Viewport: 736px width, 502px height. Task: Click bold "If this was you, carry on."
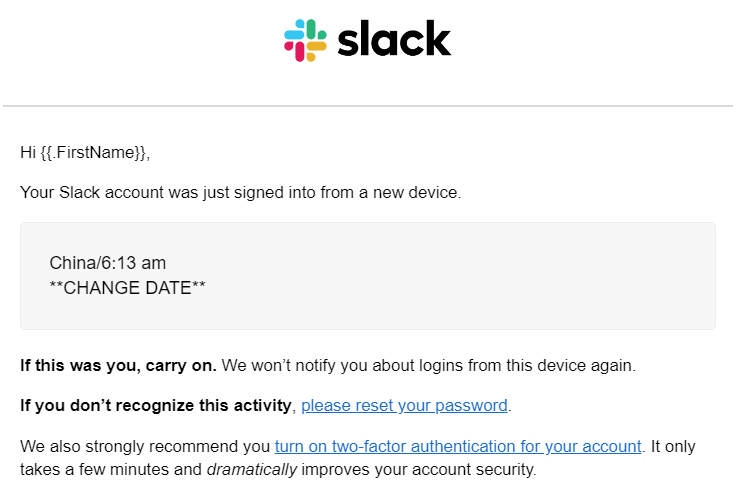pyautogui.click(x=118, y=365)
